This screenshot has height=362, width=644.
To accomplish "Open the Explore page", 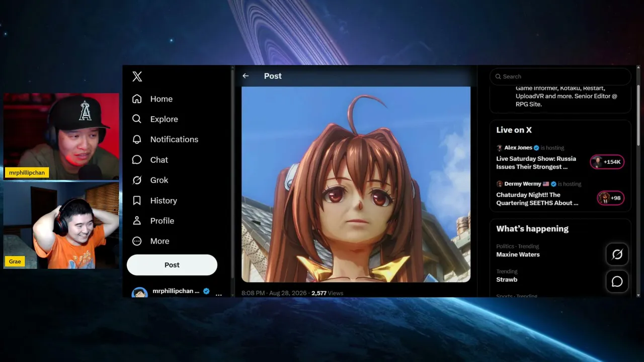I will 155,119.
